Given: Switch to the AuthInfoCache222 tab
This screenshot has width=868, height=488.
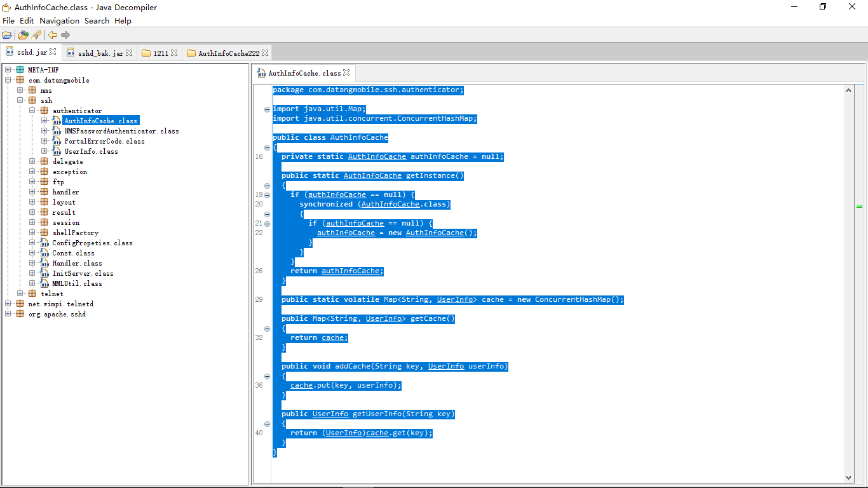Looking at the screenshot, I should click(x=229, y=53).
